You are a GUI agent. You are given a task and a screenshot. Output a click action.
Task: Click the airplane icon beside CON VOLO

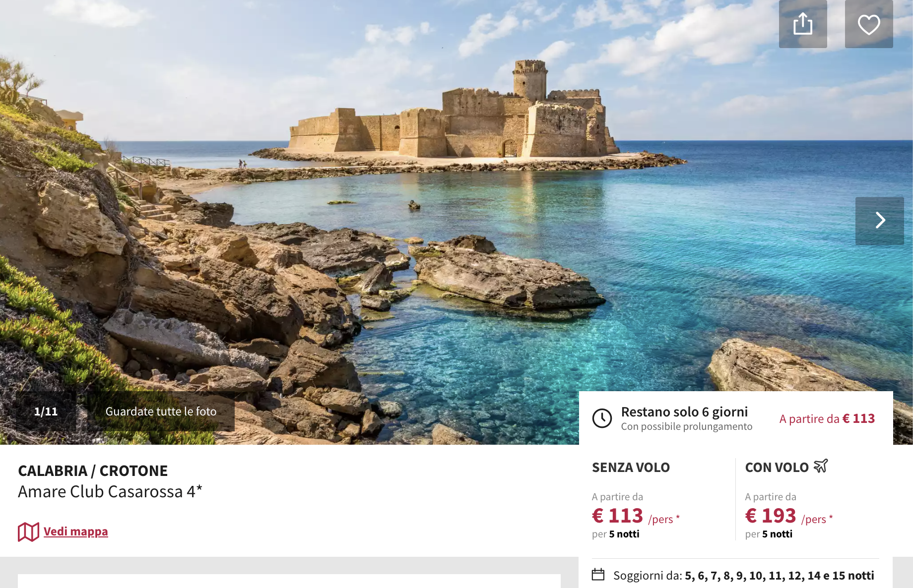(821, 466)
